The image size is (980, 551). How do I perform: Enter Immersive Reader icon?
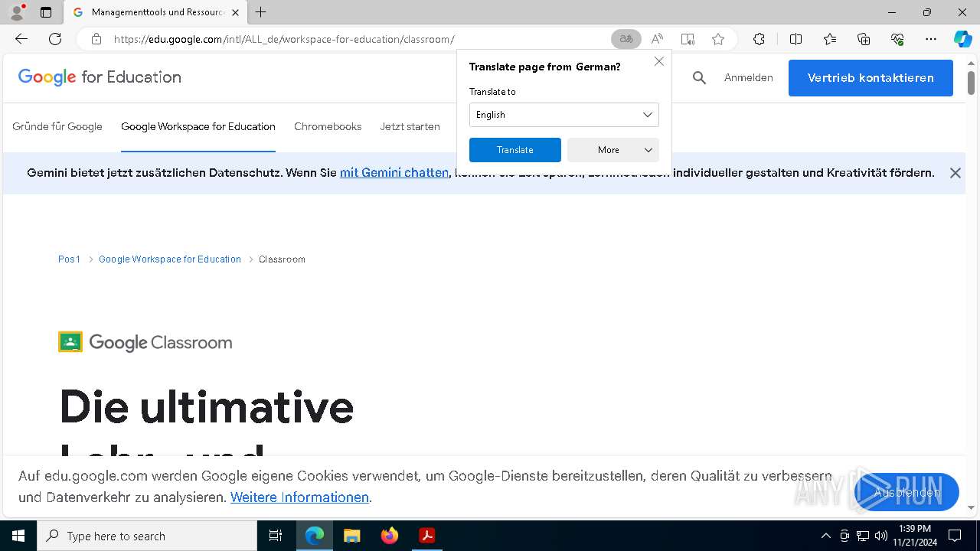(x=688, y=39)
